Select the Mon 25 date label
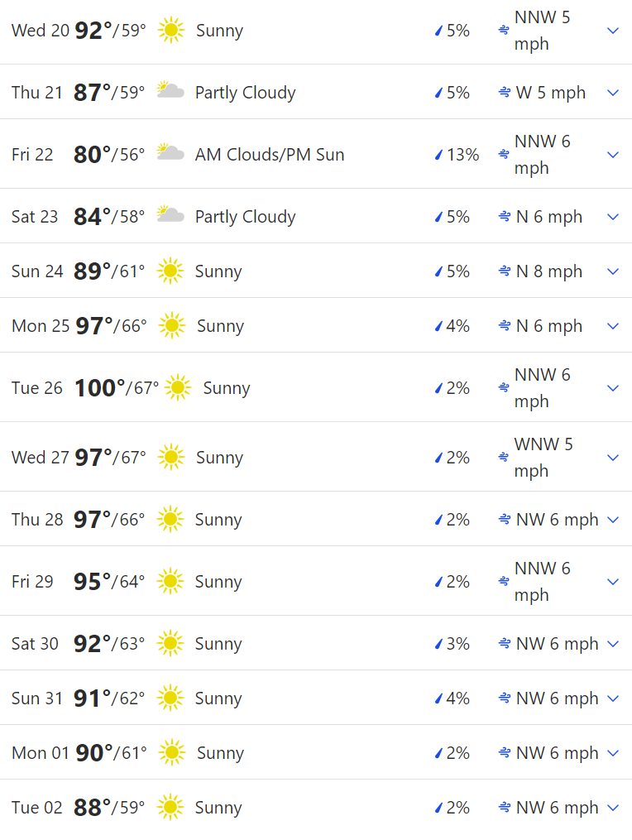The image size is (632, 840). click(x=41, y=326)
